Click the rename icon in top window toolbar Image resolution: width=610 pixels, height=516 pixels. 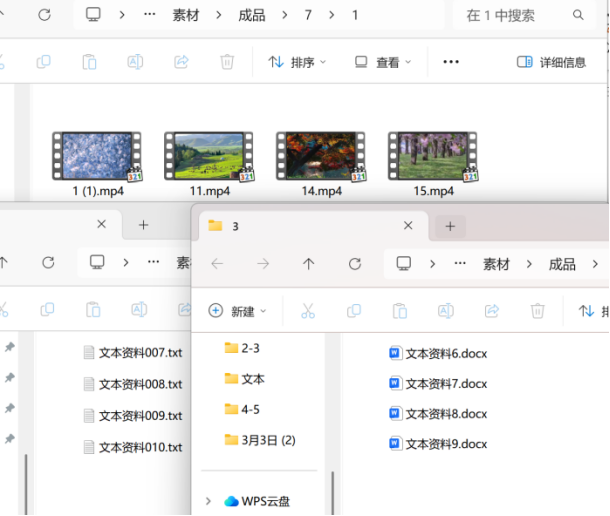tap(135, 62)
